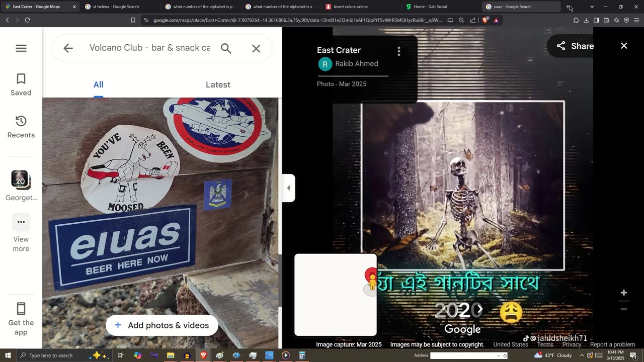Go back using search box arrow
Screen dimensions: 644x362
click(x=68, y=48)
